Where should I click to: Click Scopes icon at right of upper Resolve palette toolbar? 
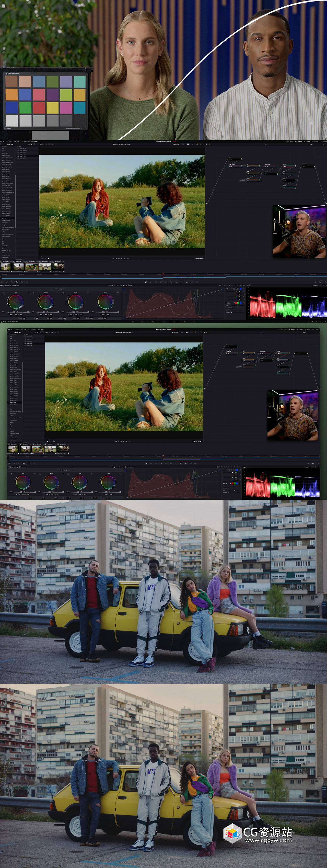click(320, 282)
